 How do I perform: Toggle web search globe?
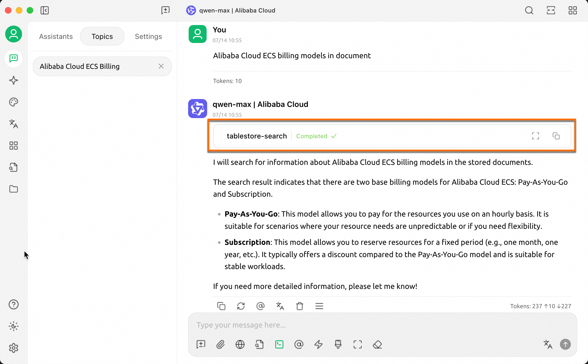(x=240, y=344)
